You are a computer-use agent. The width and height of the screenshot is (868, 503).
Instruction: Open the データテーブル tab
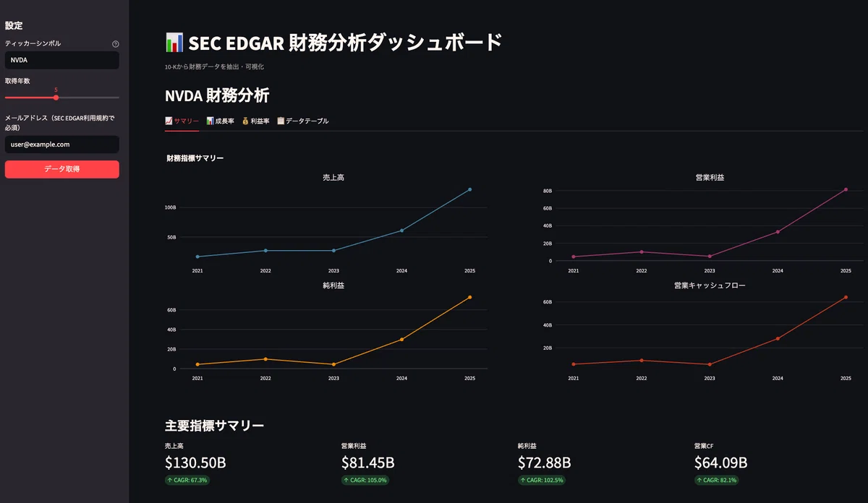(302, 121)
